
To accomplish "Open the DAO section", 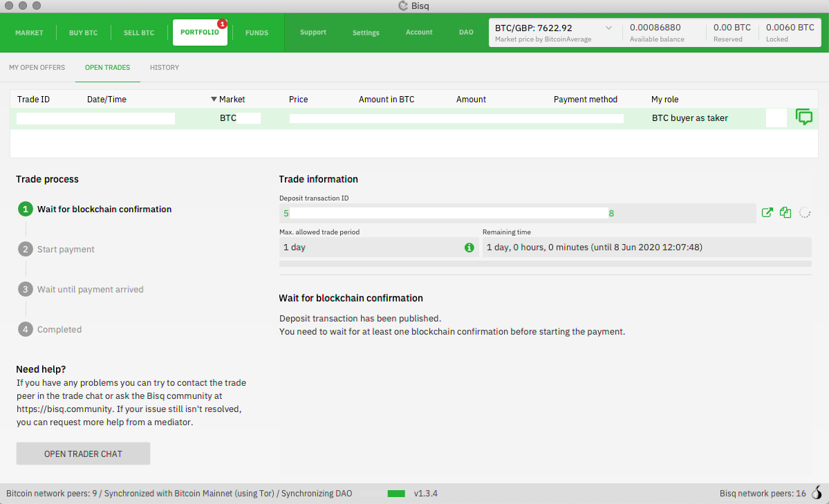I will pyautogui.click(x=466, y=32).
